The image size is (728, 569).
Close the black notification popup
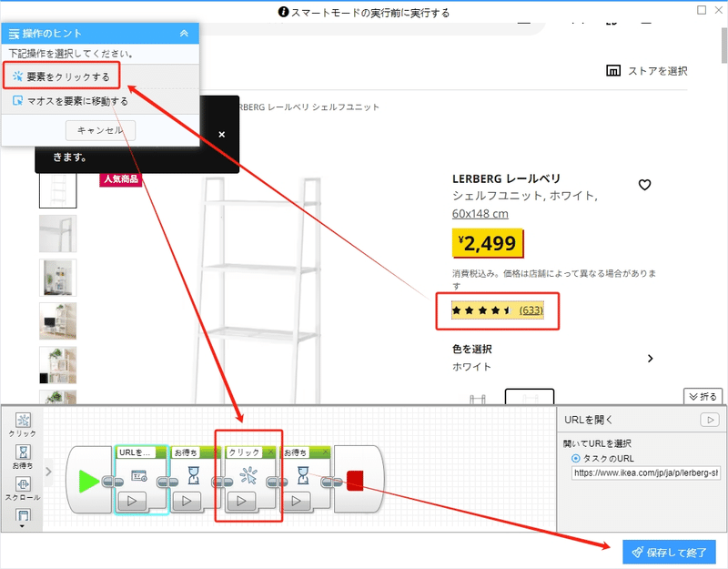pos(221,134)
